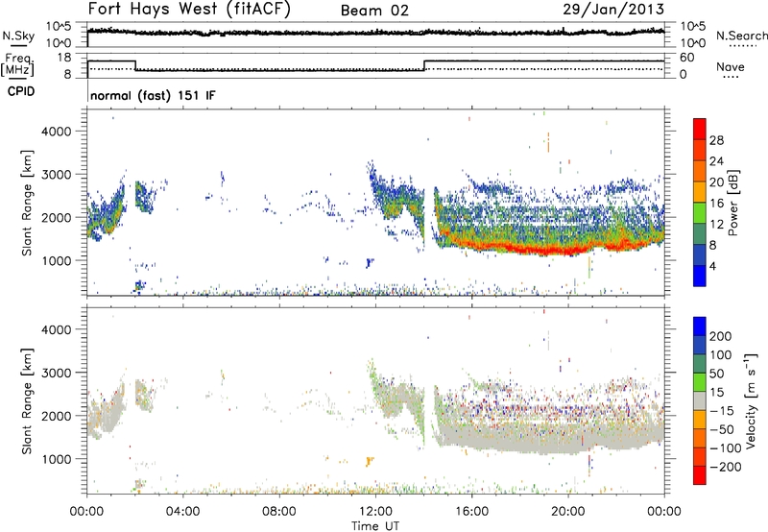Click the 'Power [dB]' colorbar label
This screenshot has height=532, width=768.
point(732,203)
